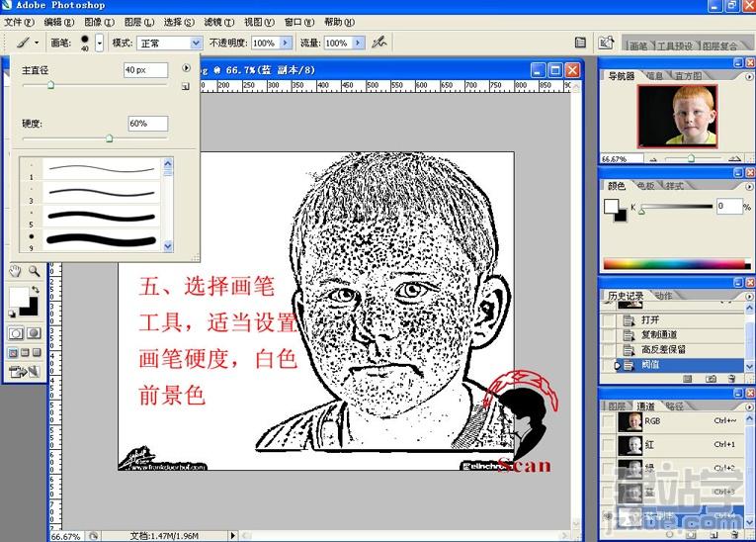
Task: Toggle visibility of 红 channel
Action: (x=609, y=445)
